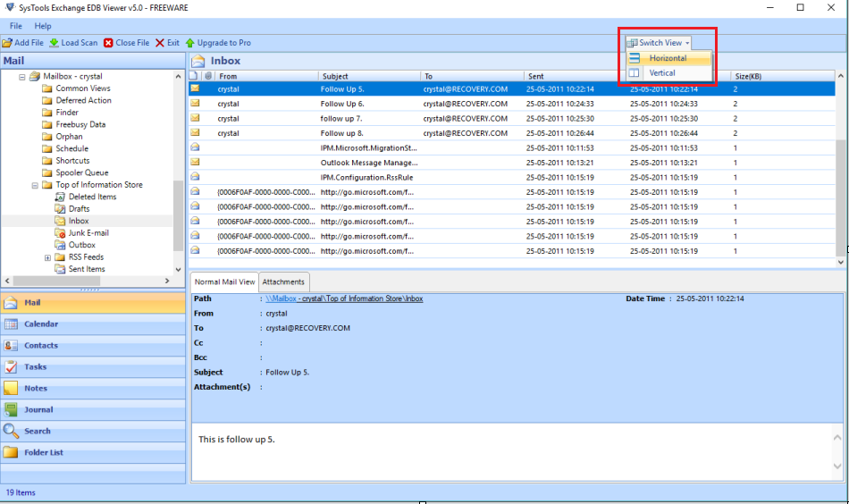849x504 pixels.
Task: Open the Help menu
Action: [x=43, y=26]
